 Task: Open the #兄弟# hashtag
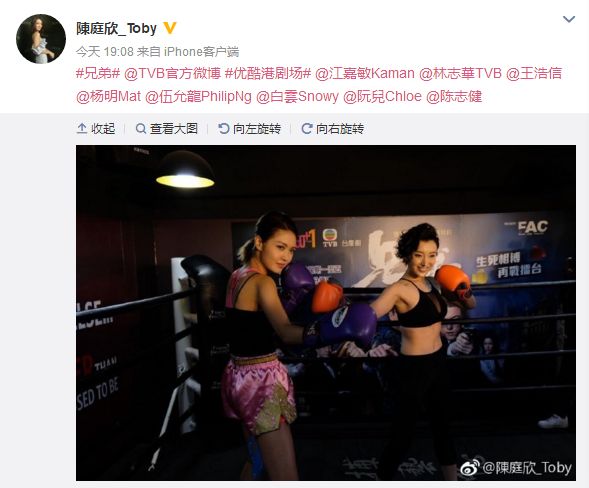pyautogui.click(x=98, y=73)
